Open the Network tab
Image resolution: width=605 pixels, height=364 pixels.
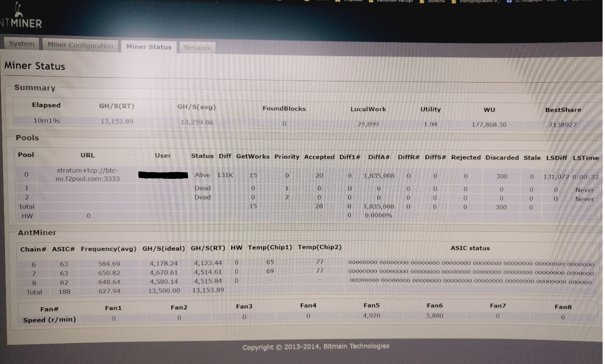pos(197,47)
